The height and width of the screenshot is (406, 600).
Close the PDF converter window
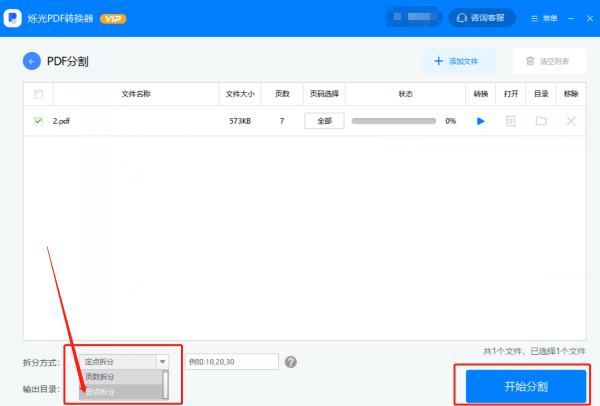tap(590, 18)
